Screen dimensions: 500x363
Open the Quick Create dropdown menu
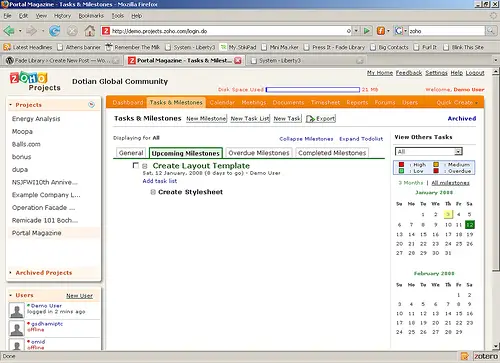click(x=457, y=103)
